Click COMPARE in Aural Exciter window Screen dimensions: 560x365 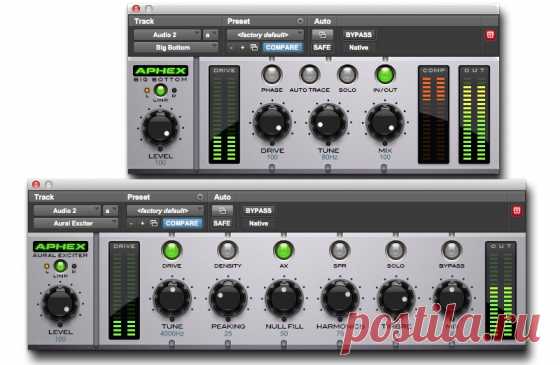[182, 223]
